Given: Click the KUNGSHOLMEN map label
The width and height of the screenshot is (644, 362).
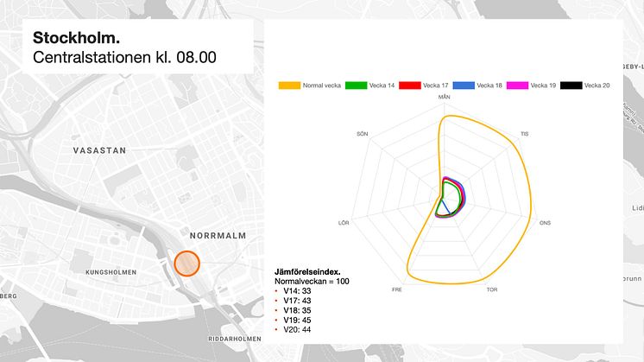Looking at the screenshot, I should 110,272.
